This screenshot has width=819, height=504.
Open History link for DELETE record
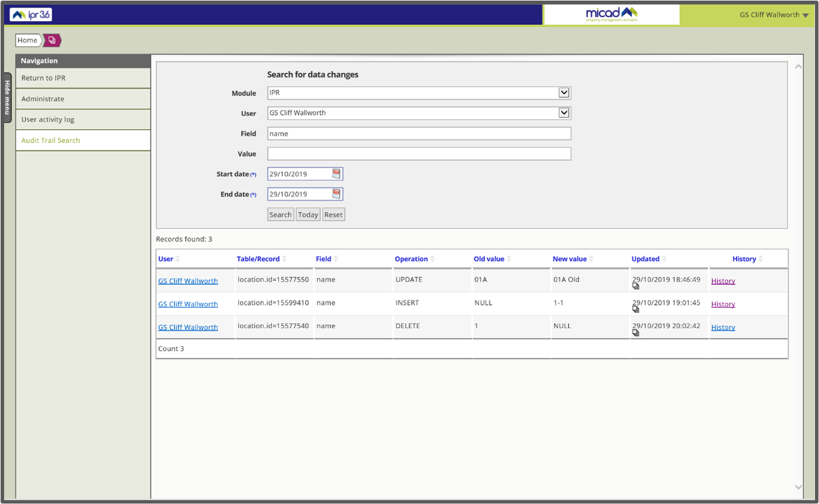723,327
